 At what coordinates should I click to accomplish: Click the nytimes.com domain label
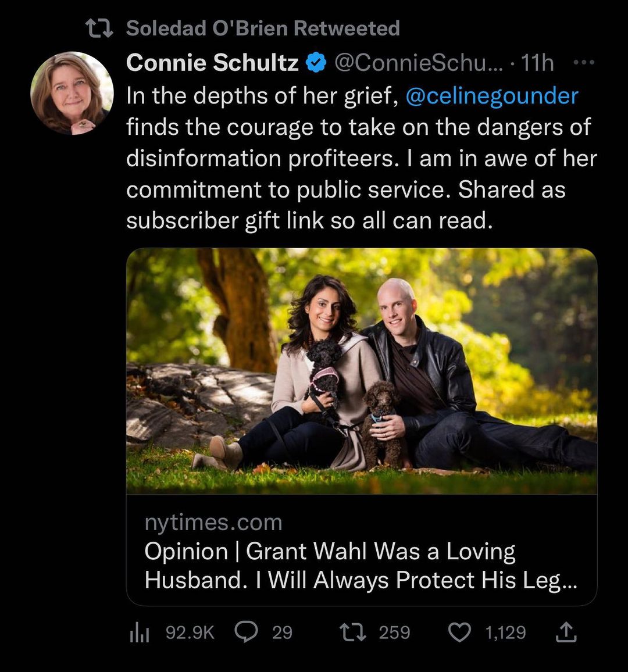(213, 523)
